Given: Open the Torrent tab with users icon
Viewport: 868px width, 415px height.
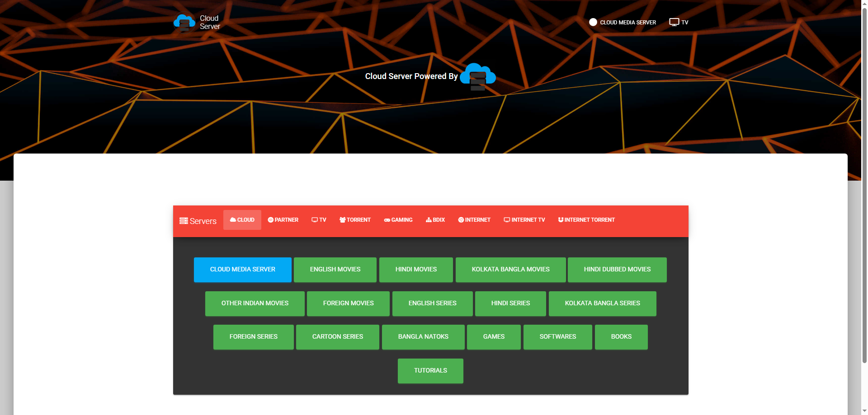Looking at the screenshot, I should (x=355, y=220).
